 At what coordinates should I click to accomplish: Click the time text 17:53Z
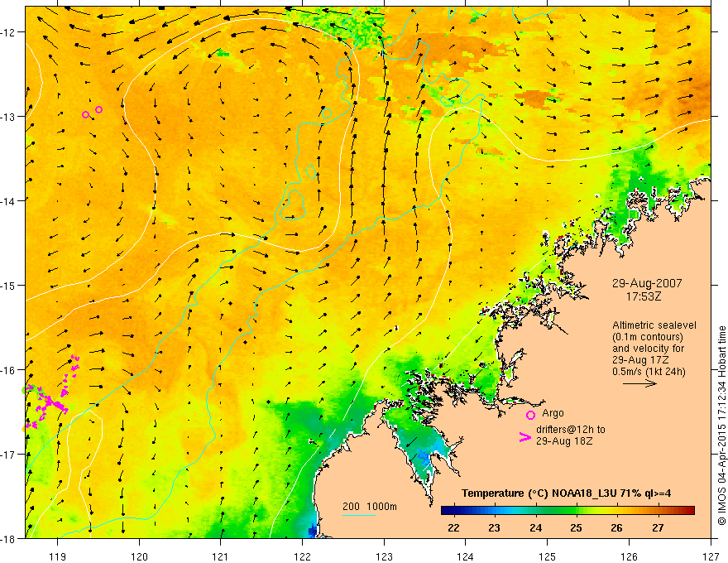[644, 296]
